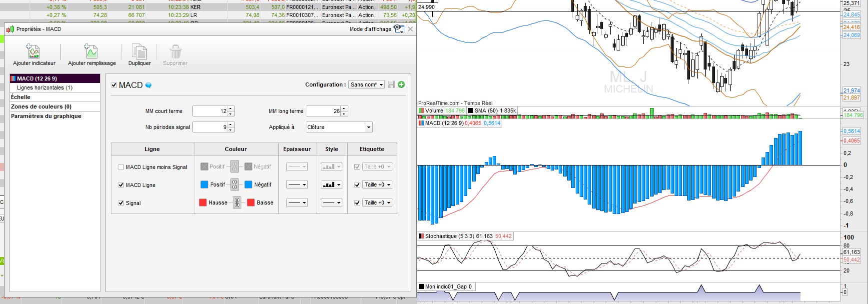Click the chain link icon in MACD Ligne row
Viewport: 868px width, 304px height.
pos(235,184)
